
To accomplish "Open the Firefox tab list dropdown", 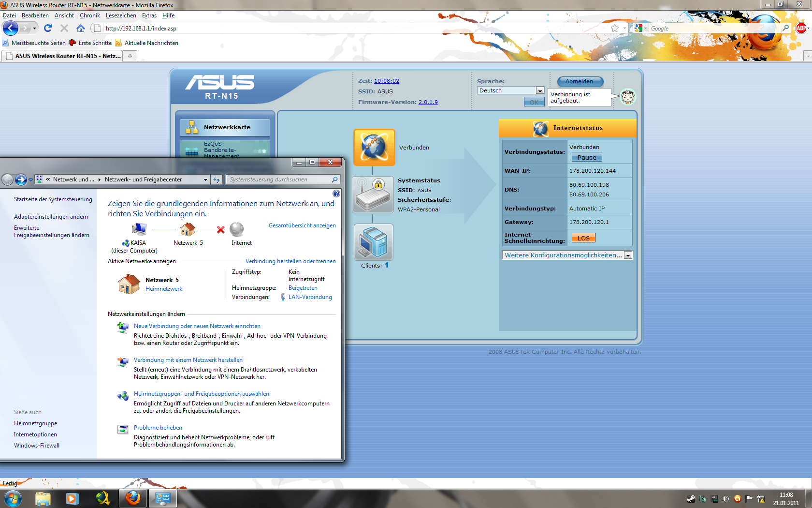I will 808,56.
